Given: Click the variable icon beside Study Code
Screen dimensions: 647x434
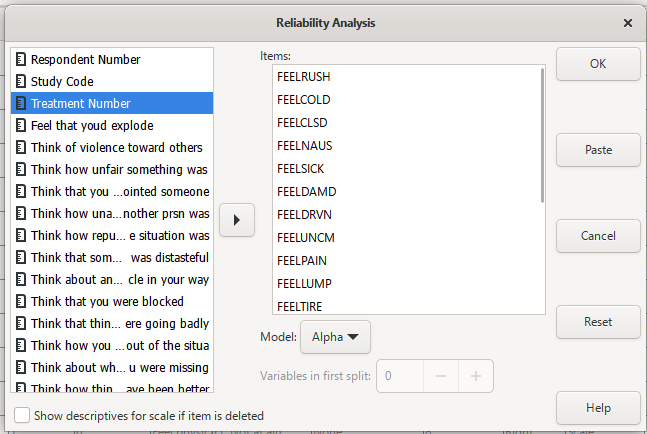Looking at the screenshot, I should [x=21, y=81].
